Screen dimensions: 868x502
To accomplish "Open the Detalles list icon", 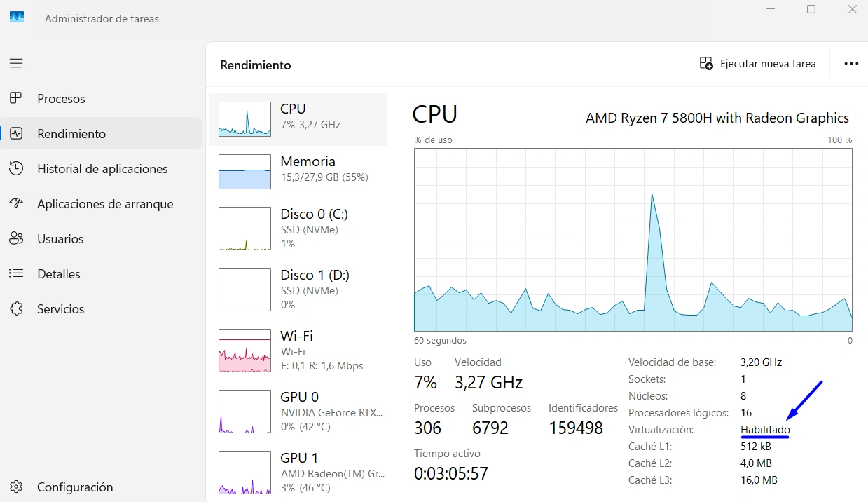I will (16, 273).
